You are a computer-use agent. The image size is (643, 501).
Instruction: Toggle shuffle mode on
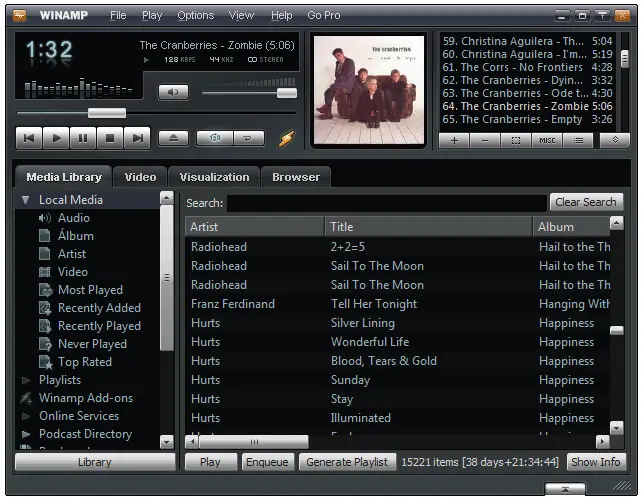click(x=215, y=138)
